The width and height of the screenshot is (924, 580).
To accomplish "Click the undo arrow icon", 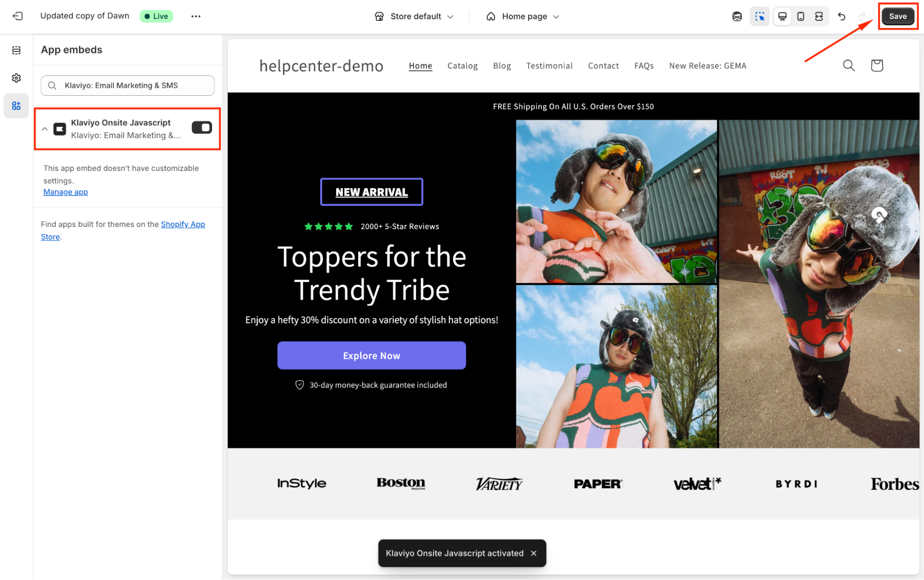I will click(841, 16).
